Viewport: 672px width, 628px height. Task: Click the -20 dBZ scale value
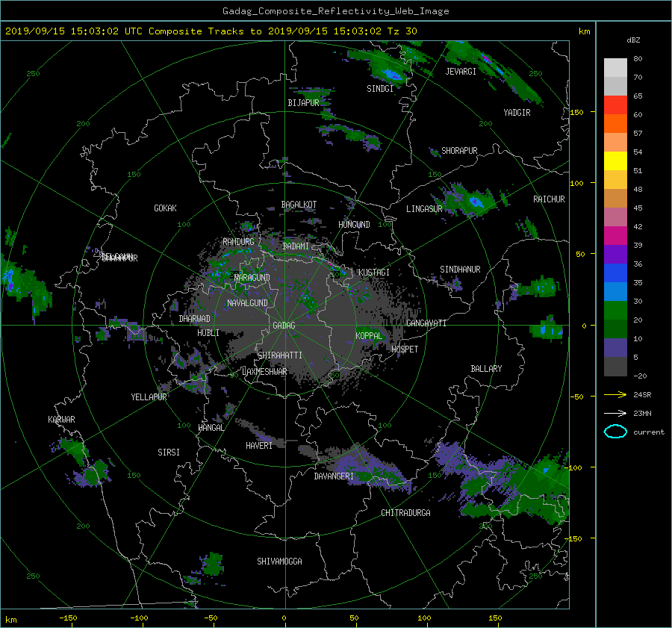(x=640, y=376)
